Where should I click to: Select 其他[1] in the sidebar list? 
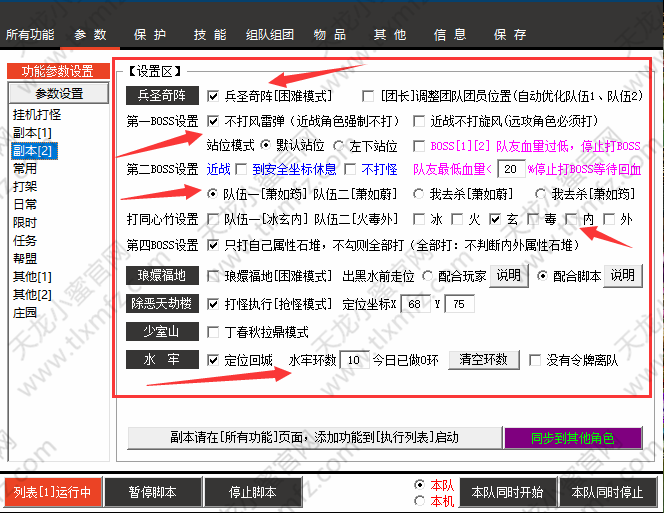pos(32,277)
